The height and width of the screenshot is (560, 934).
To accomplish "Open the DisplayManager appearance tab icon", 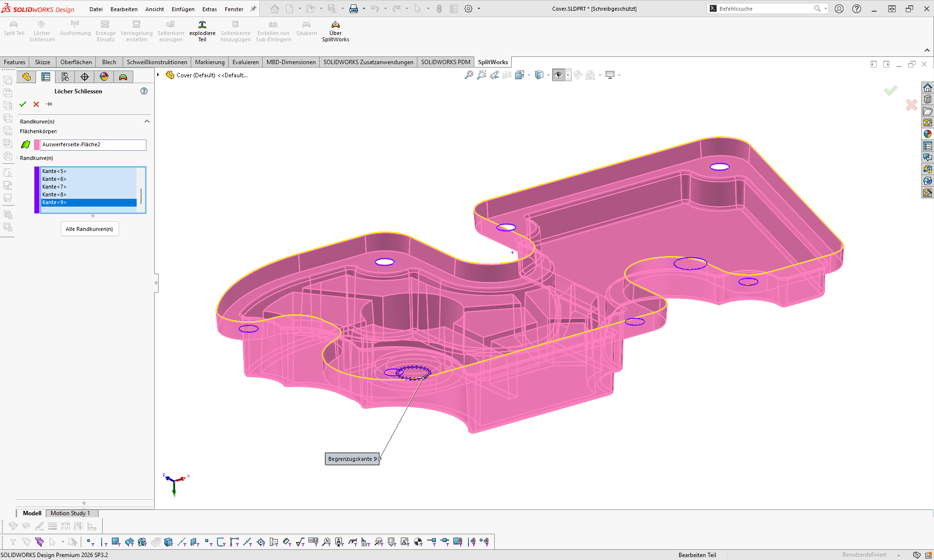I will tap(104, 77).
